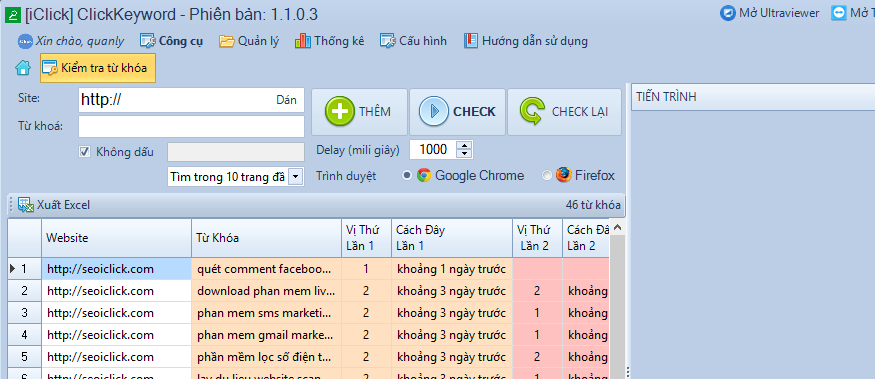The height and width of the screenshot is (379, 875).
Task: Select the phan mem sms marketi... cell
Action: pyautogui.click(x=266, y=313)
